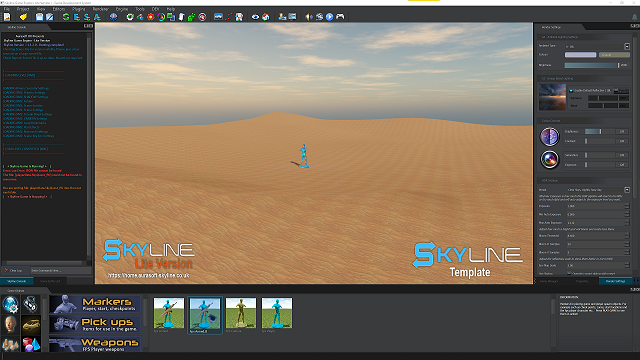Screen dimensions: 640x360
Task: Open the Ambient Type dropdown
Action: tap(597, 46)
